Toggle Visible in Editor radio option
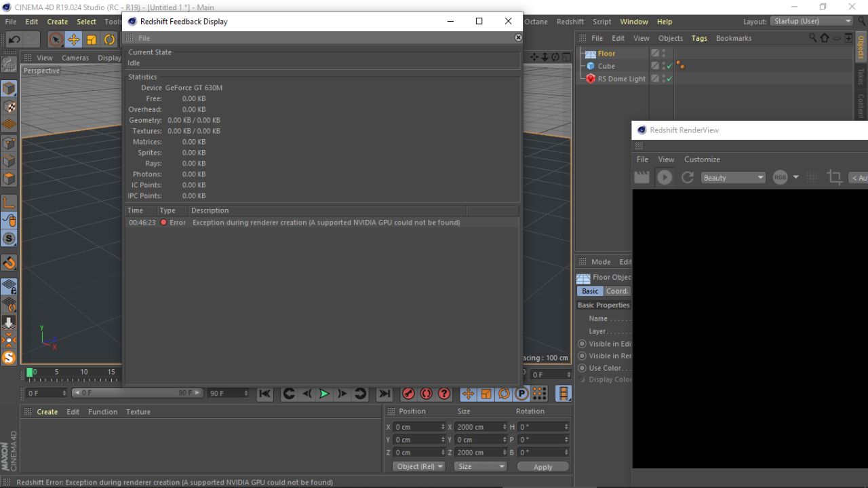This screenshot has height=488, width=868. point(582,343)
